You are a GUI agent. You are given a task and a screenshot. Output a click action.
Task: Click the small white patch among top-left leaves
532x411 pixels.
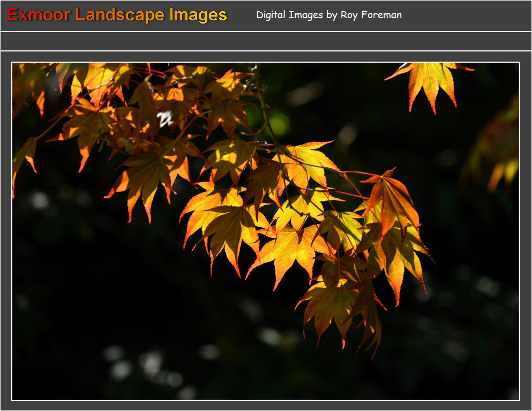click(x=165, y=118)
